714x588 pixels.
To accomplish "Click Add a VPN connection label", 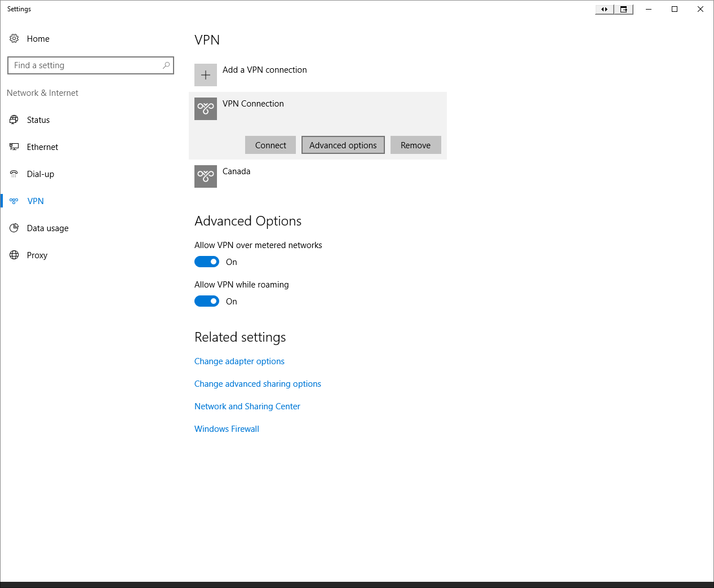I will (265, 70).
